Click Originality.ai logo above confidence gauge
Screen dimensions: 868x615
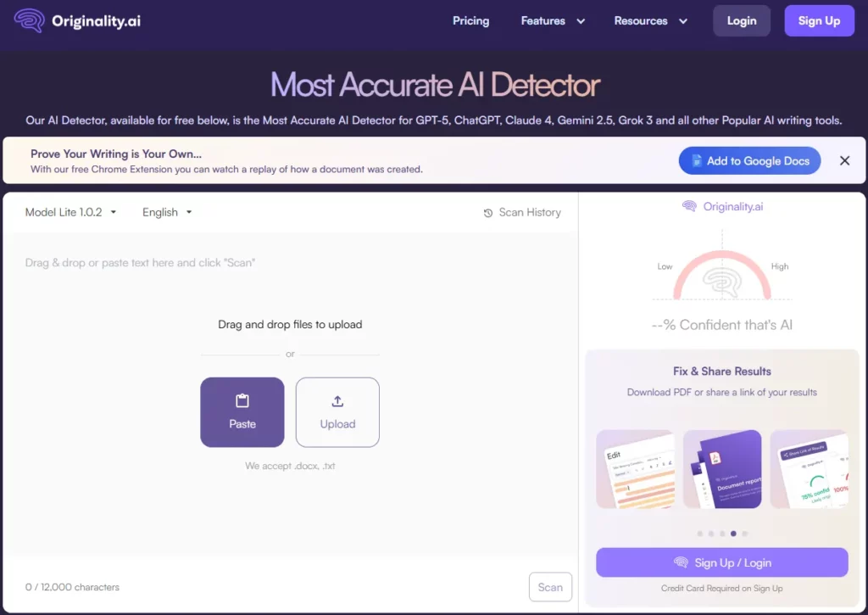click(x=722, y=206)
